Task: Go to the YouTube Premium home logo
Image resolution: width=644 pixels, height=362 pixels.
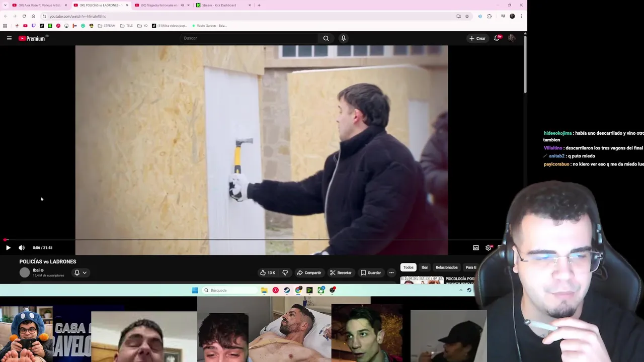Action: point(32,38)
